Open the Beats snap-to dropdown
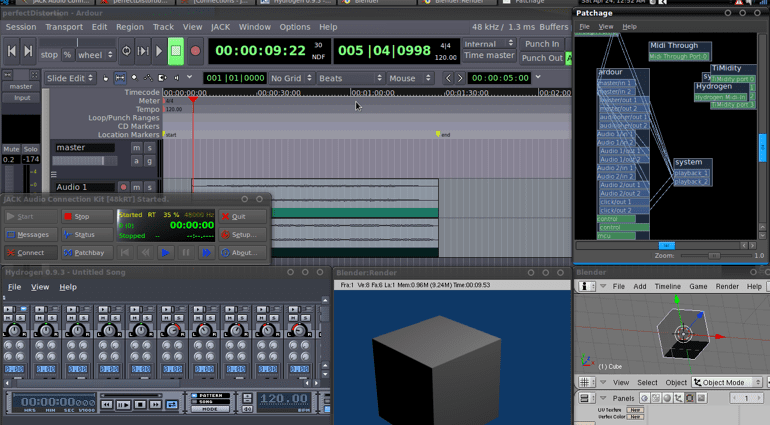770x425 pixels. coord(350,78)
